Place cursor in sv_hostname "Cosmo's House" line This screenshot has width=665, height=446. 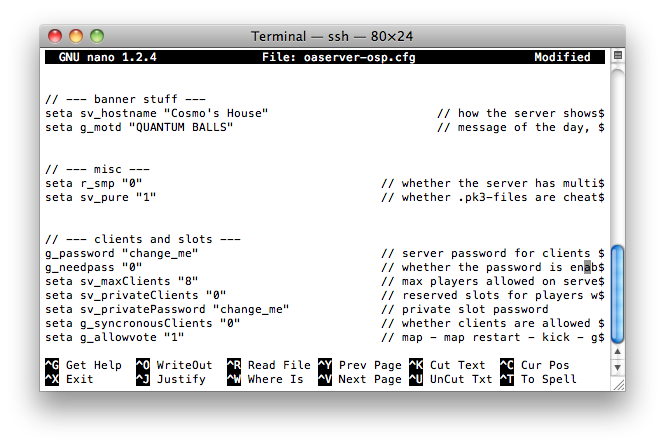[156, 113]
